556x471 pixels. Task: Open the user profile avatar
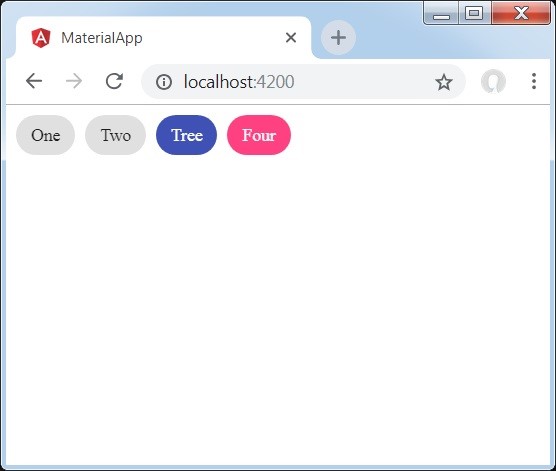[x=493, y=82]
